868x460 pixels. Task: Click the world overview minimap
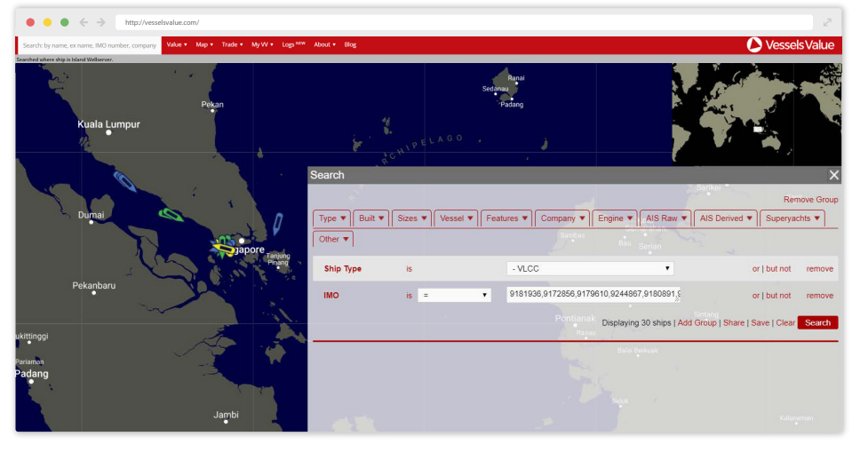point(756,114)
